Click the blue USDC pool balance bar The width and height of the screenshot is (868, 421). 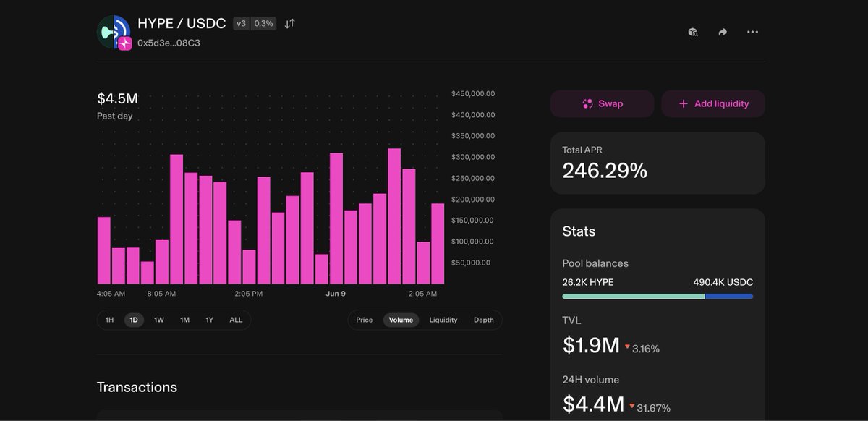729,297
